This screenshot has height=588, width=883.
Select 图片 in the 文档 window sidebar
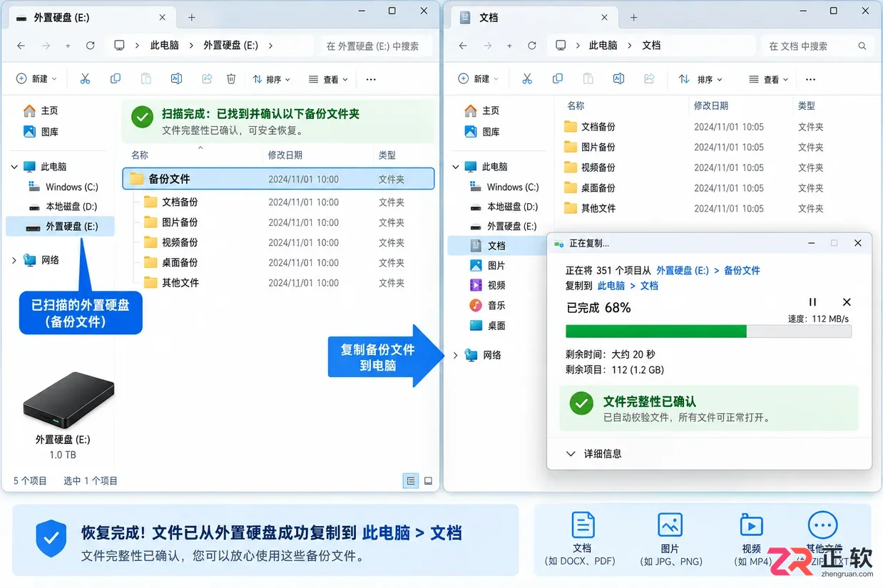[488, 265]
